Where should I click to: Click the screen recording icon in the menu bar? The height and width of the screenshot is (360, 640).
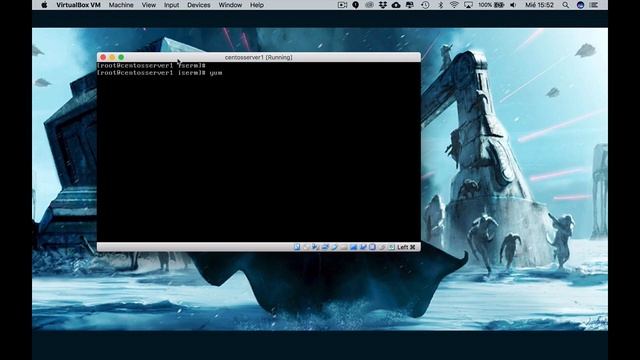point(342,5)
